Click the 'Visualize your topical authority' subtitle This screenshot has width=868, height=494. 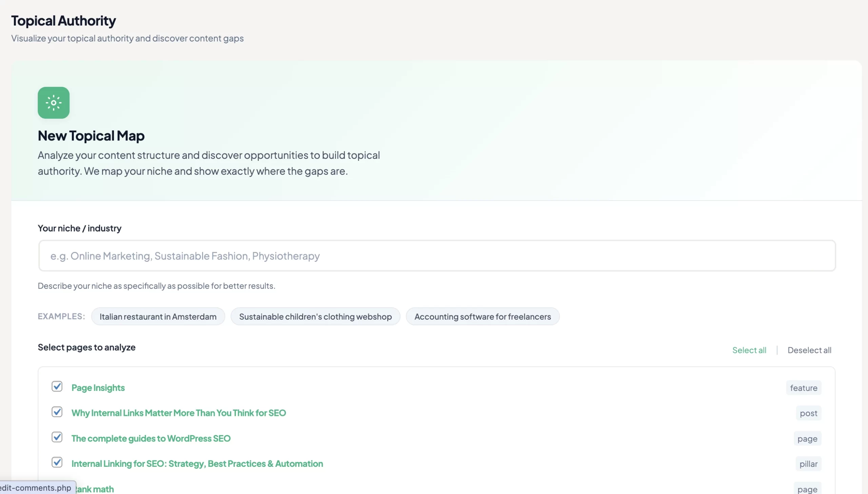coord(127,38)
